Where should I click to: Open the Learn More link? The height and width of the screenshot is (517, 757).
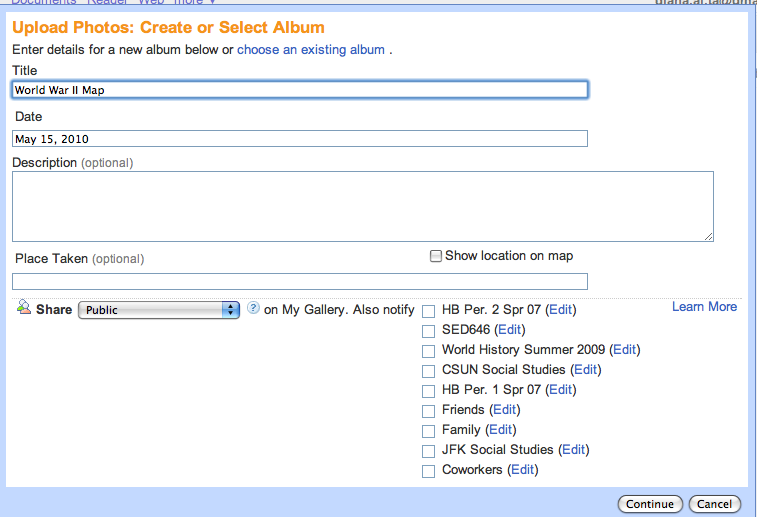pos(704,307)
